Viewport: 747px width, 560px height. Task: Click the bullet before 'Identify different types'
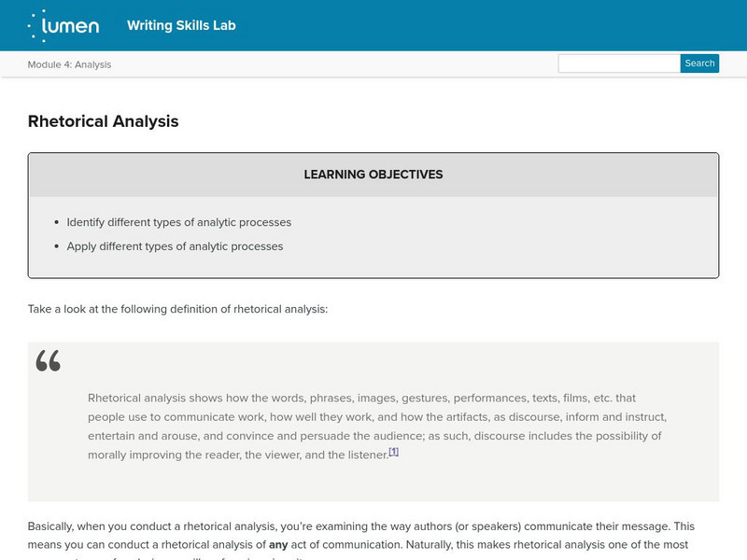(57, 223)
